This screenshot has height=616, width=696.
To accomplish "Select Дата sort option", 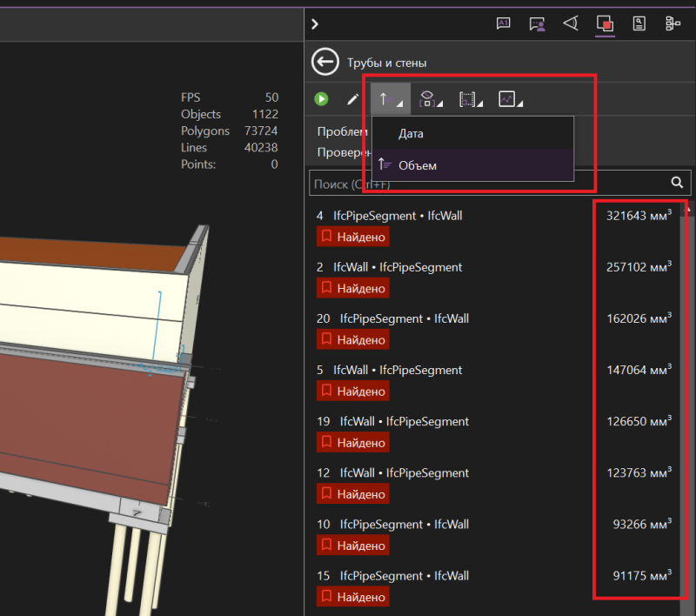I will (x=411, y=134).
